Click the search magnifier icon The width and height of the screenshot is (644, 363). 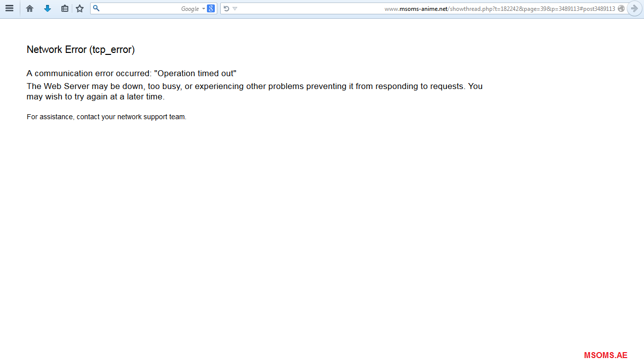tap(97, 8)
